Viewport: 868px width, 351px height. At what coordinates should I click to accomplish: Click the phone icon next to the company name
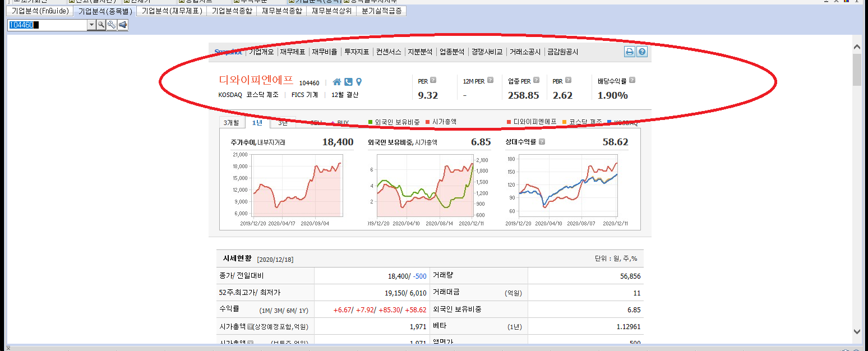348,82
